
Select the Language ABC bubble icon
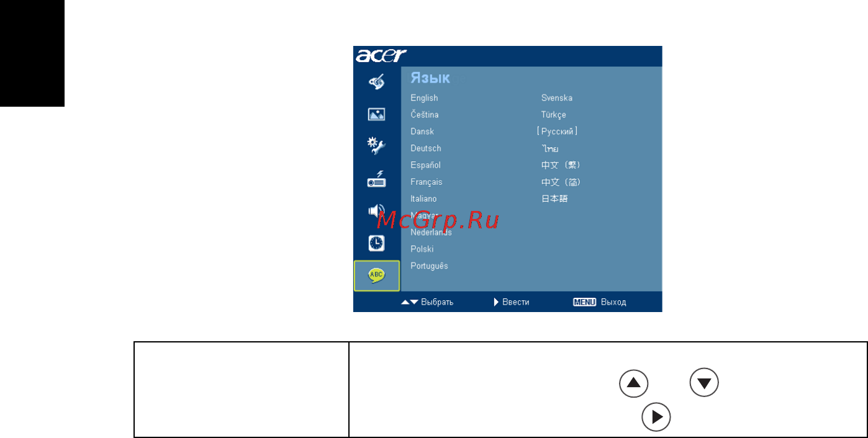coord(377,276)
